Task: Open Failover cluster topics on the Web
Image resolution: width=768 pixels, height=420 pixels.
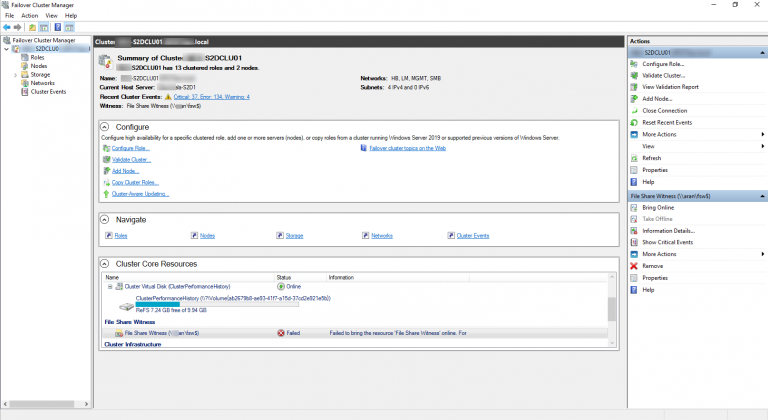Action: (408, 148)
